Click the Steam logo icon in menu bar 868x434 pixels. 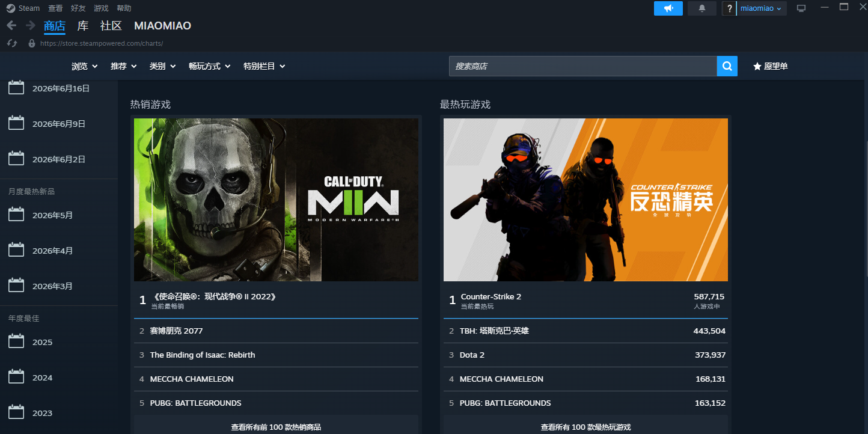[11, 8]
